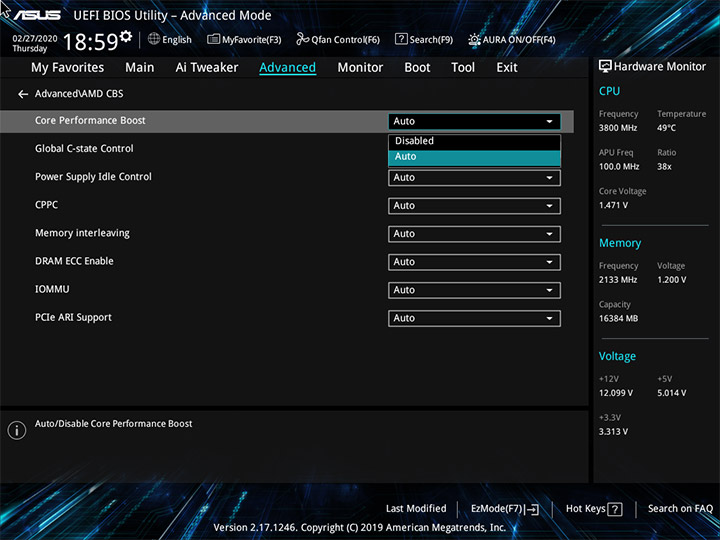Viewport: 720px width, 540px height.
Task: Click the Advanced\AMD CBS breadcrumb text
Action: (x=79, y=94)
